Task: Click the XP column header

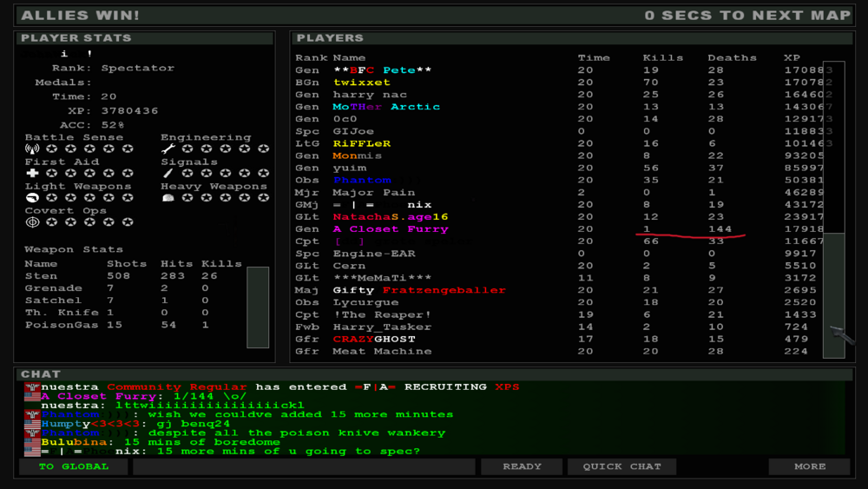Action: click(x=792, y=57)
